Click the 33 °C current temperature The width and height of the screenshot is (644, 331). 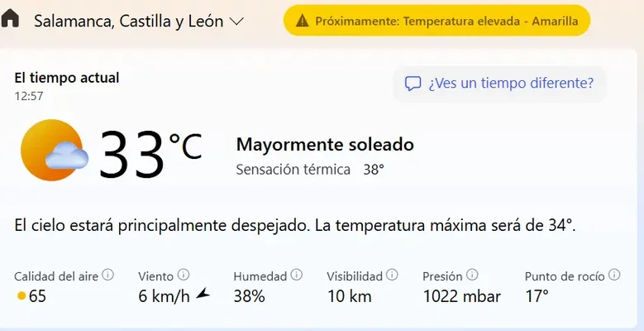click(150, 153)
